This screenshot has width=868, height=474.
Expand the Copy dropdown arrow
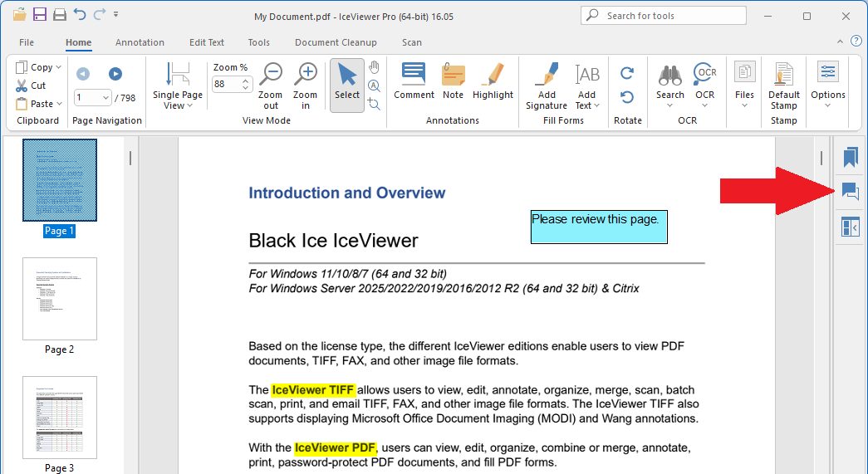(x=59, y=67)
